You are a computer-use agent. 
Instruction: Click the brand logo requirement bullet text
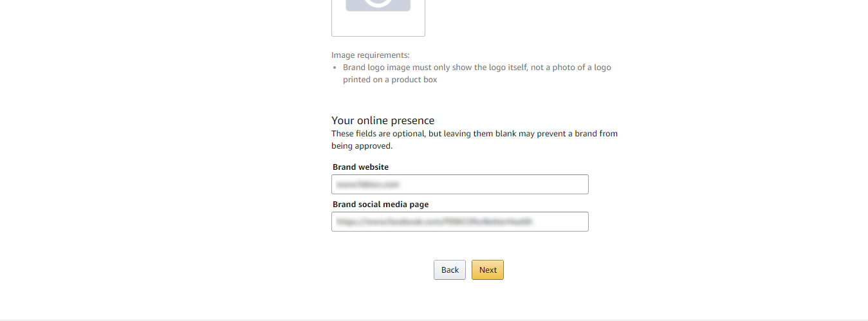(477, 73)
